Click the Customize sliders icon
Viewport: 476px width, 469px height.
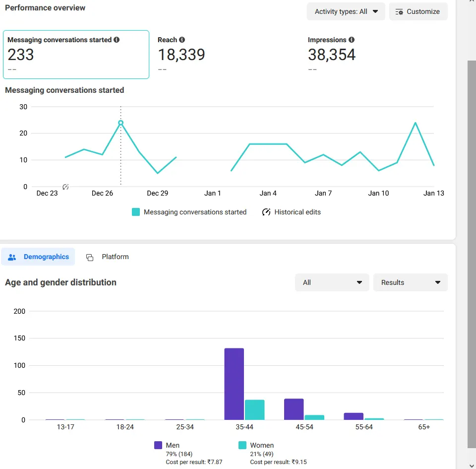399,11
